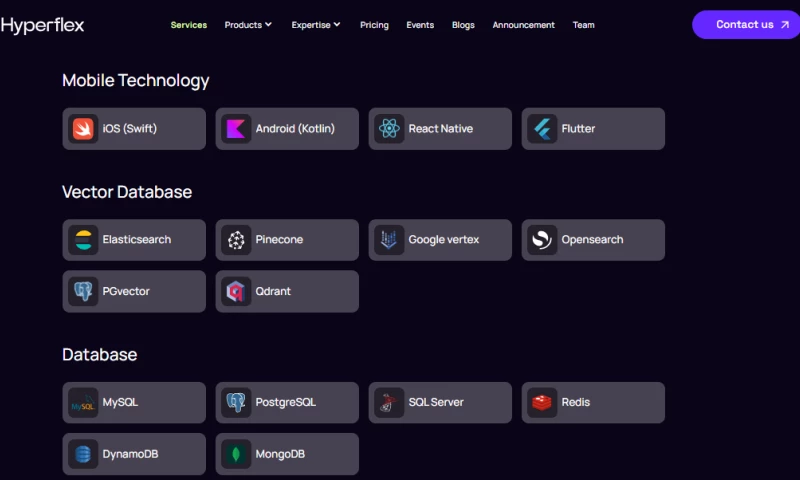Select the Qdrant label
The height and width of the screenshot is (480, 800).
tap(273, 291)
